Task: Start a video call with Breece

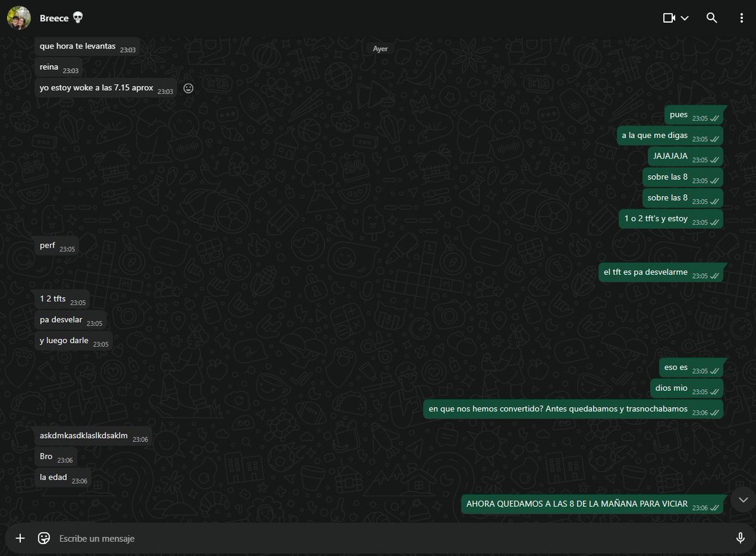Action: (x=669, y=18)
